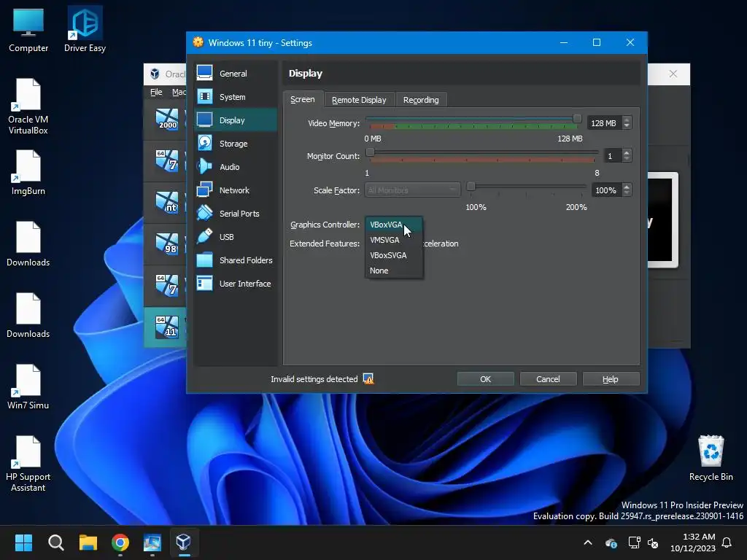
Task: Choose VBoxSVGA graphics controller option
Action: (x=394, y=254)
